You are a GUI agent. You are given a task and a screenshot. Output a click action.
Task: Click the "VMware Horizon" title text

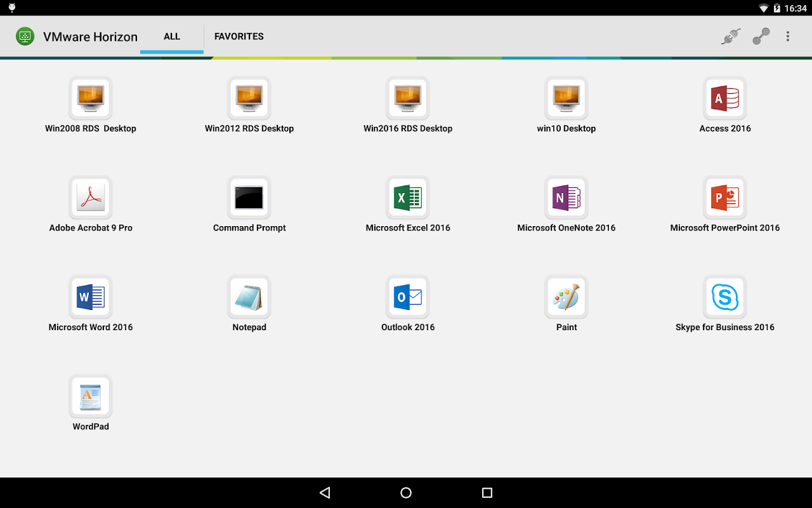[90, 37]
